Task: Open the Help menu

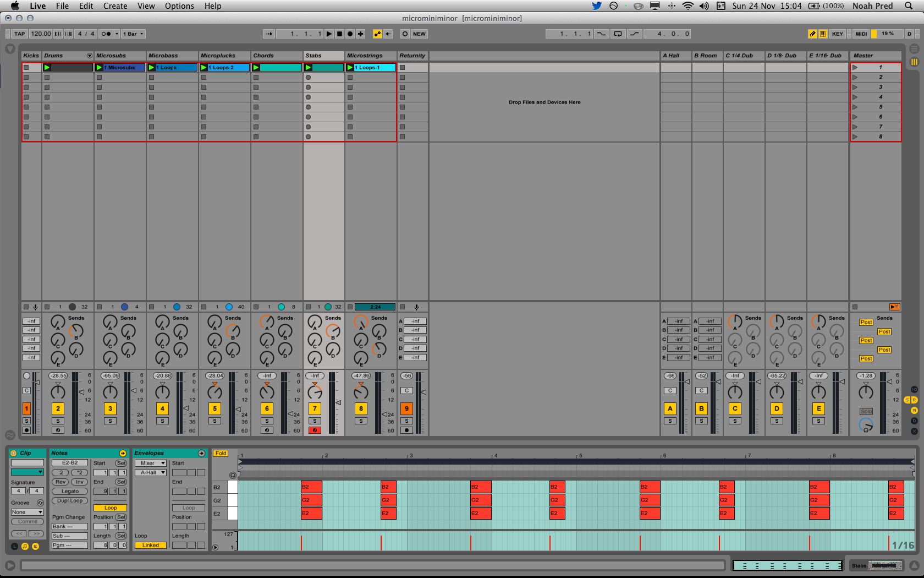Action: (x=213, y=6)
